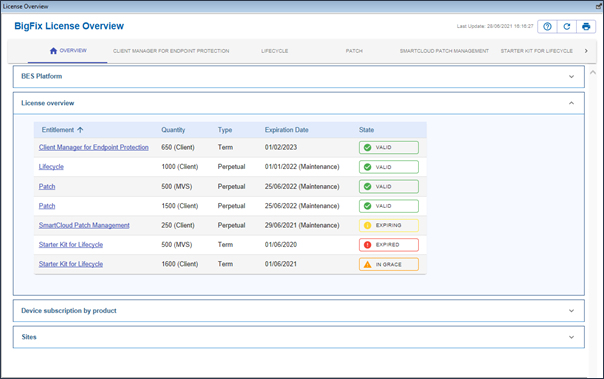The width and height of the screenshot is (604, 379).
Task: Show more tabs with right chevron
Action: pos(586,51)
